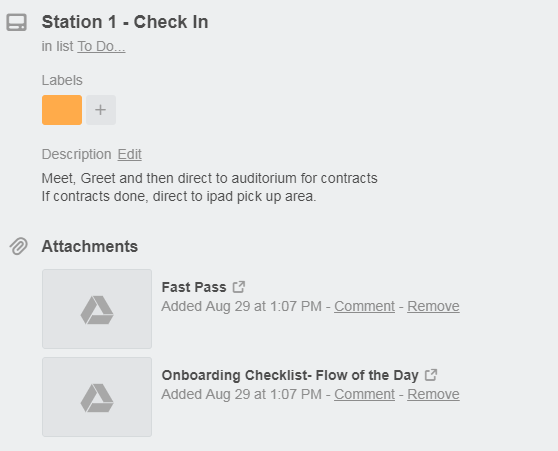Open Onboarding Checklist external link icon
Image resolution: width=558 pixels, height=451 pixels.
point(431,375)
